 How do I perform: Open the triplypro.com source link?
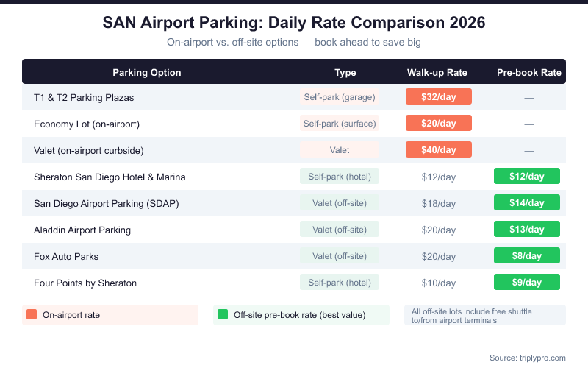point(527,358)
